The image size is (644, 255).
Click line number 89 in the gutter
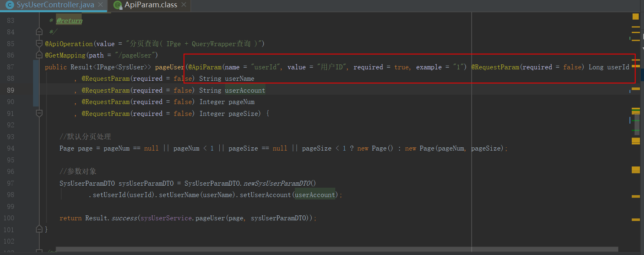click(10, 90)
